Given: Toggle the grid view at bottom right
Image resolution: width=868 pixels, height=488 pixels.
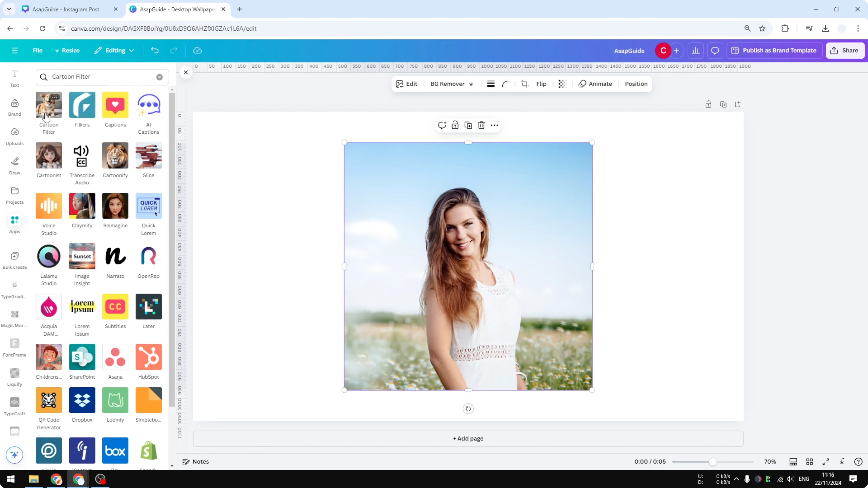Looking at the screenshot, I should (x=810, y=461).
